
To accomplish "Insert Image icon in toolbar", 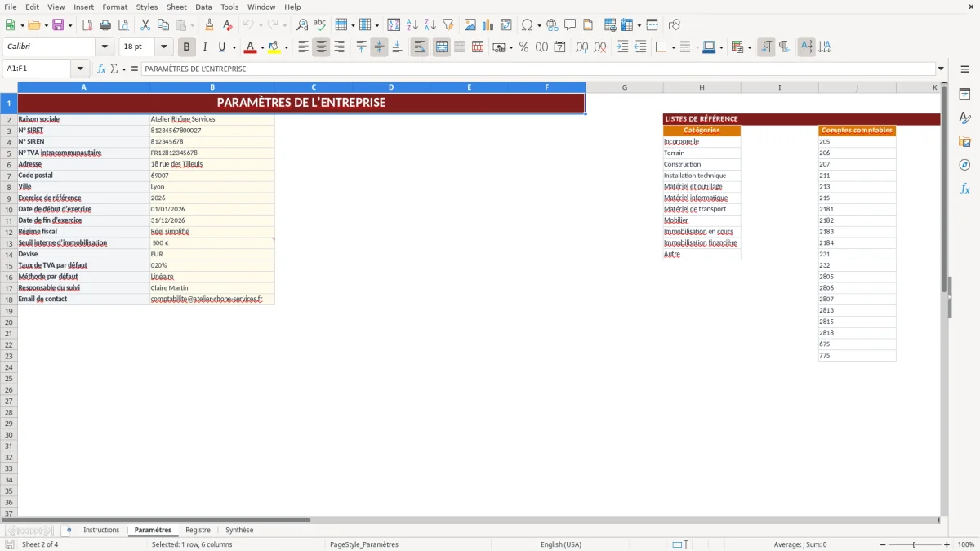I will 470,24.
